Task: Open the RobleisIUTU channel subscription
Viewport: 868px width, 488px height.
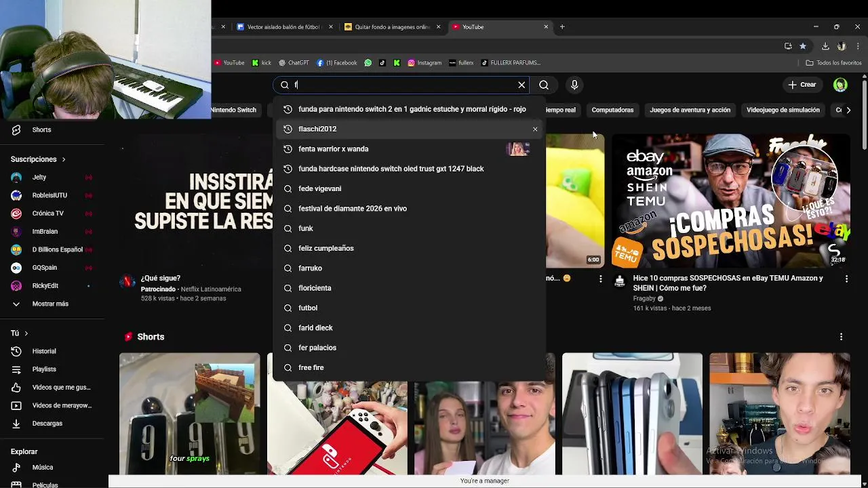Action: tap(52, 195)
